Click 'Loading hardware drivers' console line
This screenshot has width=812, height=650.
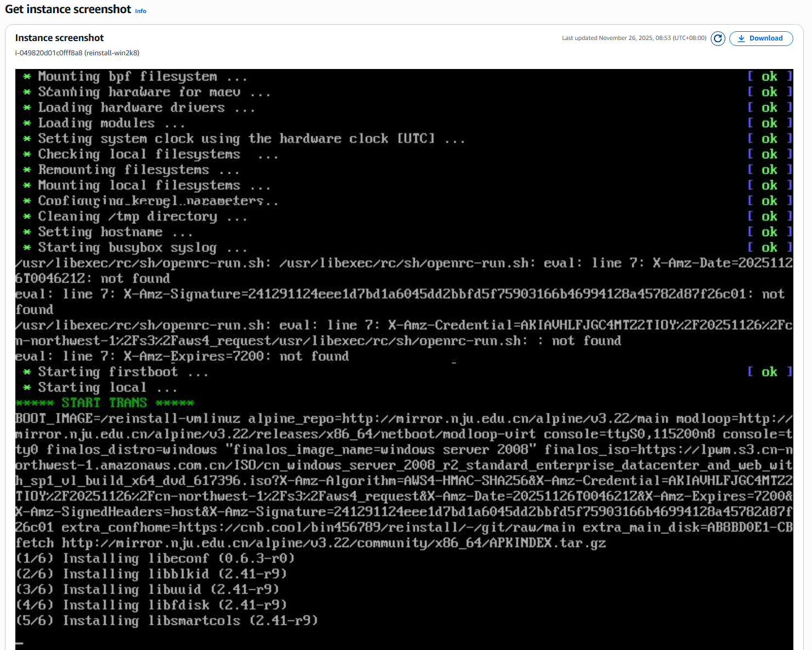point(139,108)
